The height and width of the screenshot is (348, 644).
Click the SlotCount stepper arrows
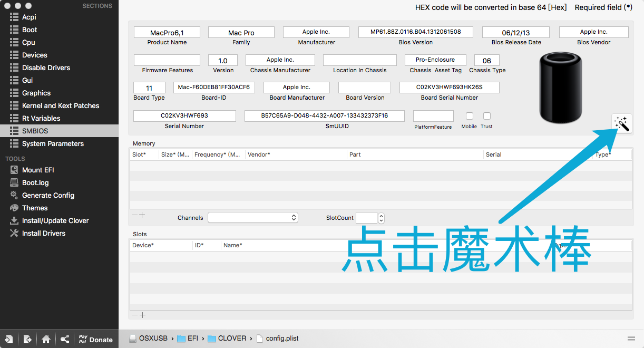(x=382, y=218)
